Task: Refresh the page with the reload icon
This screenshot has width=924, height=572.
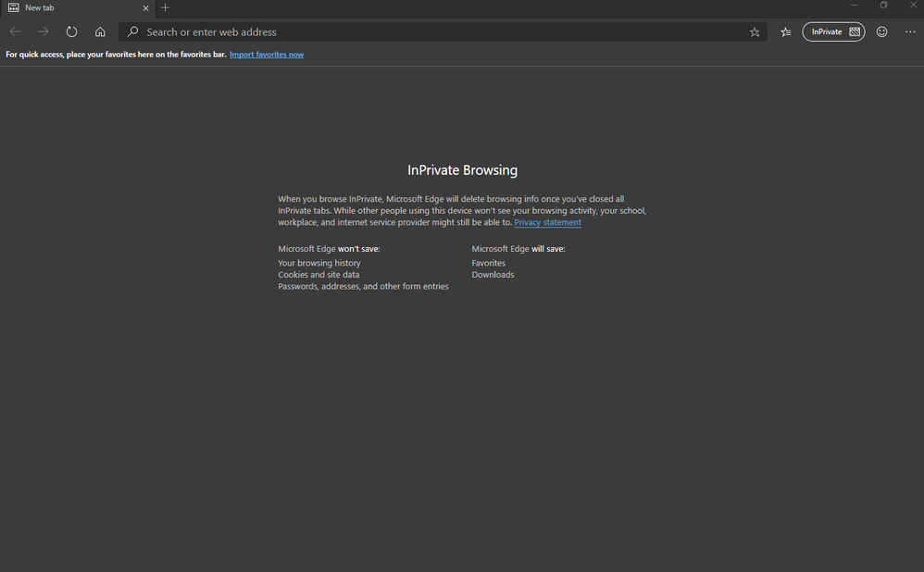Action: [71, 31]
